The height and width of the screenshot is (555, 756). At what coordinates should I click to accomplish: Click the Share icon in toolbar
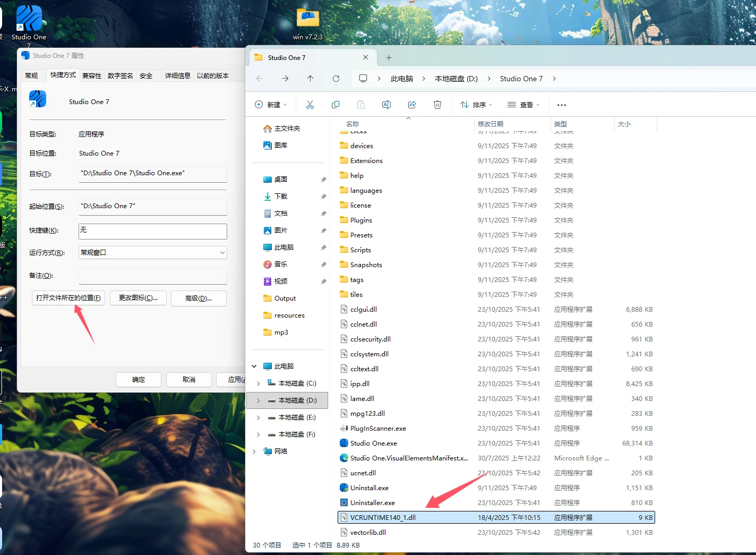coord(412,105)
